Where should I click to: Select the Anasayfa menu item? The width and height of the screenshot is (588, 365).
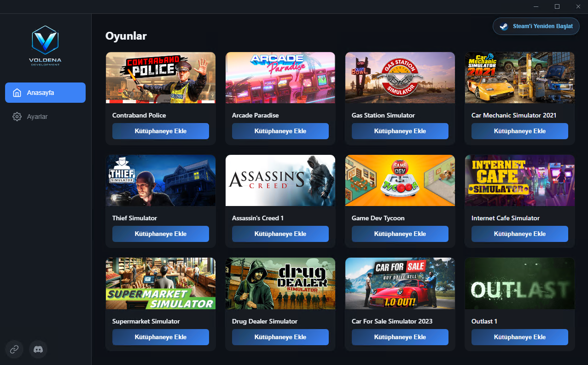tap(45, 93)
